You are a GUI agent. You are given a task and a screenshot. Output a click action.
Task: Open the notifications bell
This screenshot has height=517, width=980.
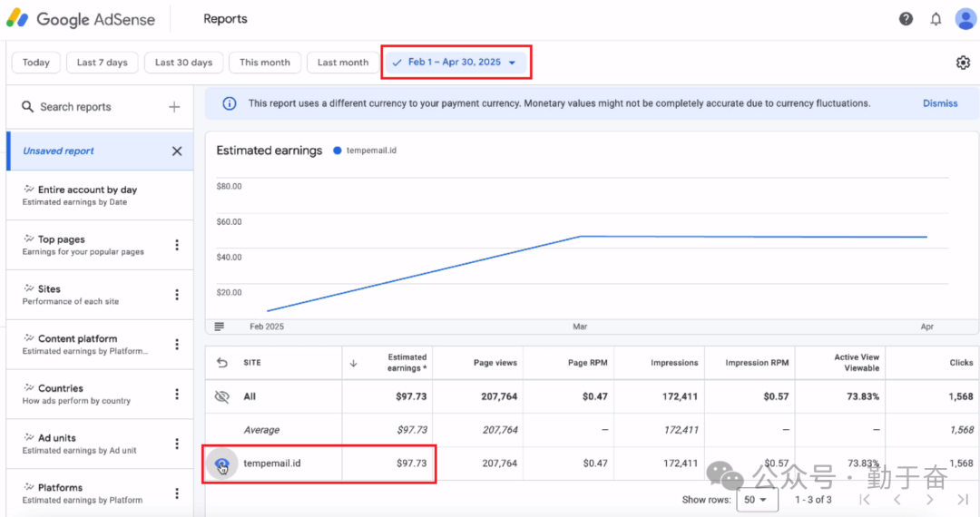coord(936,19)
